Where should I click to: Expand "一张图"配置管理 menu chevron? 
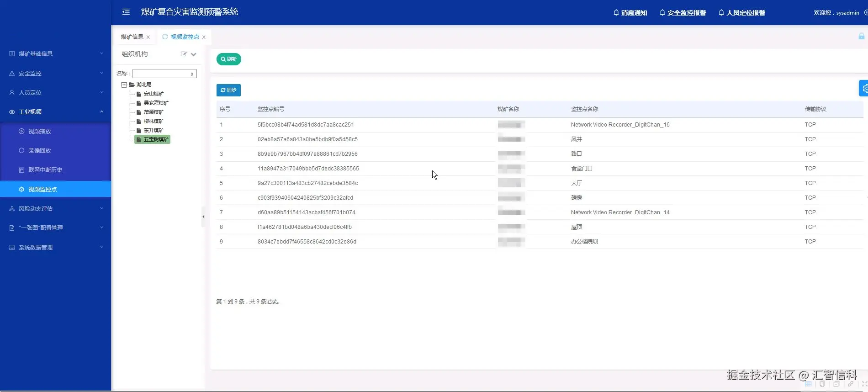[101, 228]
